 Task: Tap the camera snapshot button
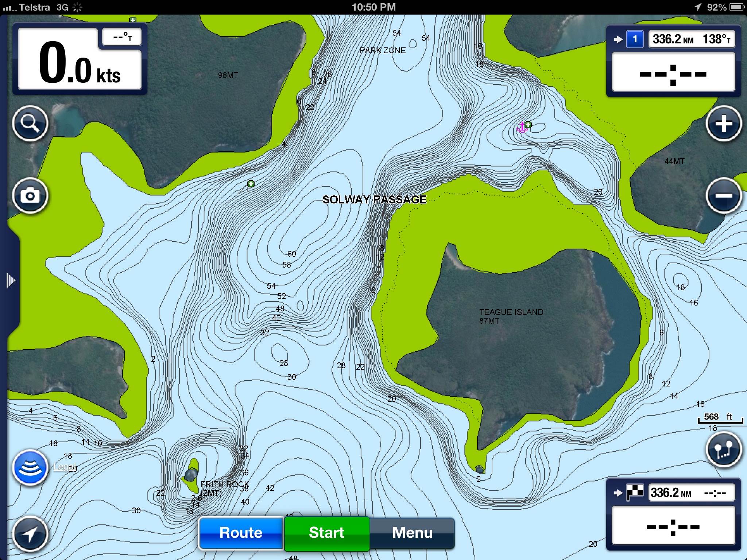30,196
